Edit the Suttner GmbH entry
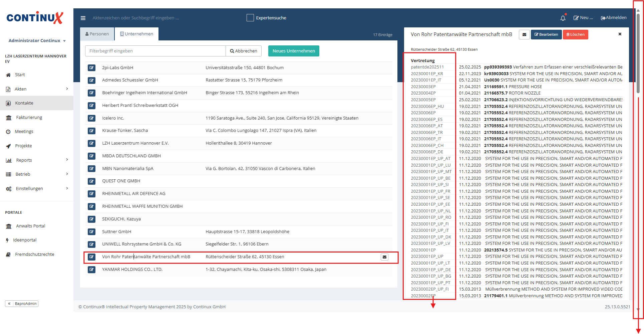Screen dimensions: 644x334 [91, 232]
